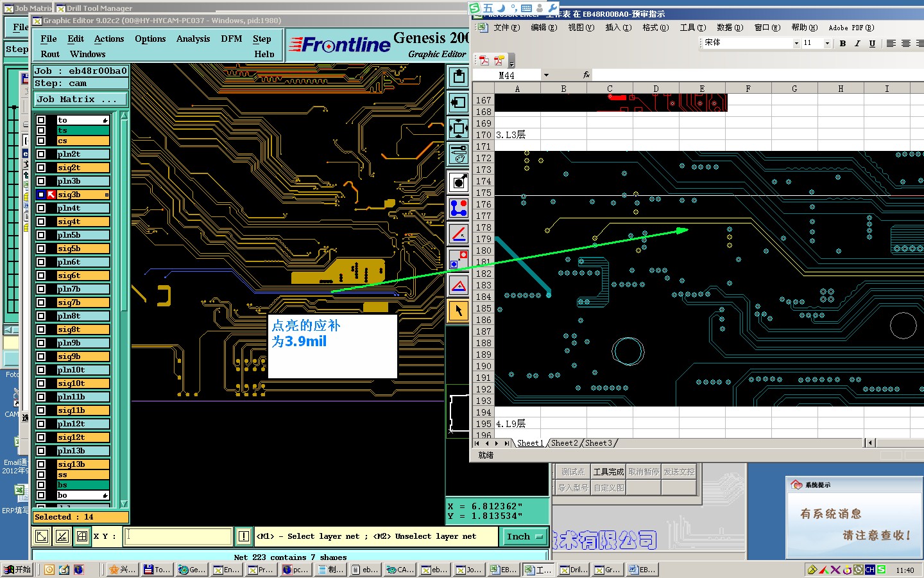924x578 pixels.
Task: Open the wrench and palette settings icon
Action: pyautogui.click(x=458, y=154)
